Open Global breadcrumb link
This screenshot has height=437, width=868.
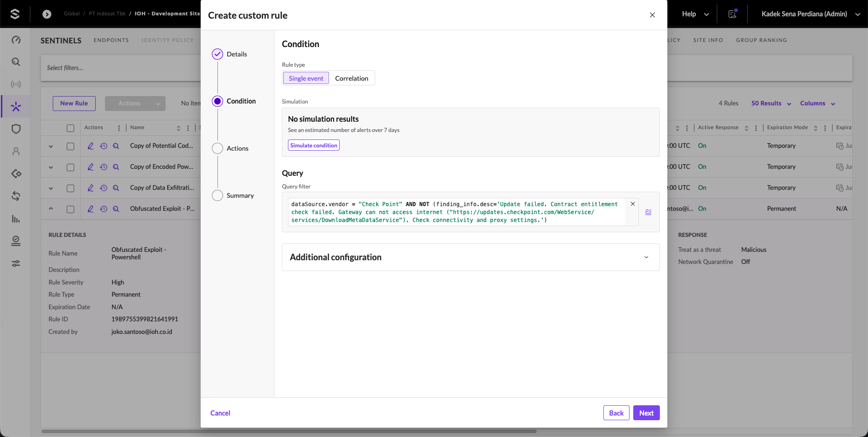tap(72, 14)
